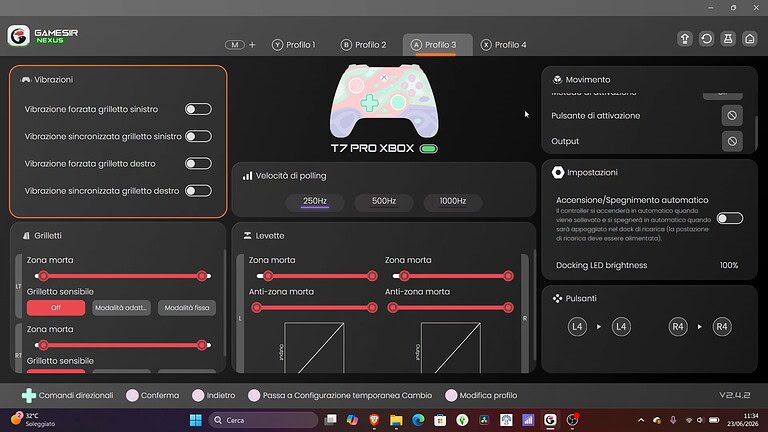This screenshot has width=768, height=432.
Task: Open OBS Studio from taskbar
Action: pyautogui.click(x=572, y=420)
